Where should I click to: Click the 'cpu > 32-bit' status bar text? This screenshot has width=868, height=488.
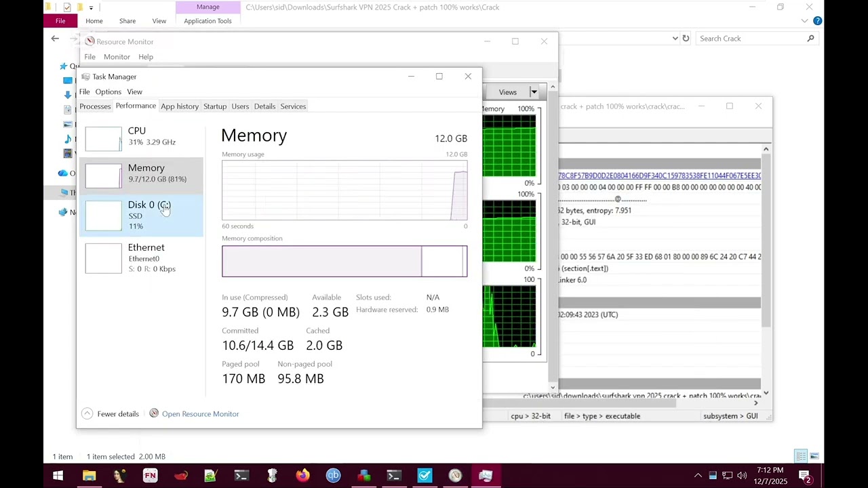click(x=530, y=416)
